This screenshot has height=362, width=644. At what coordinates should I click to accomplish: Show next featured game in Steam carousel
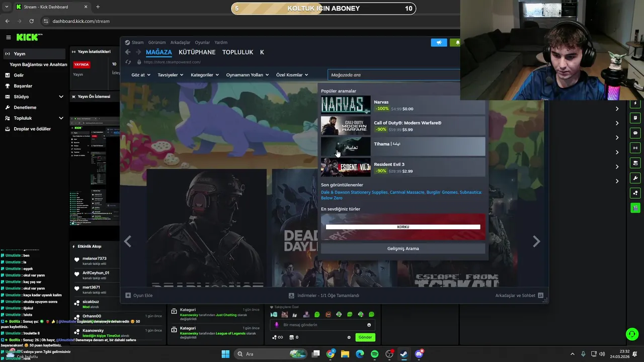coord(536,242)
